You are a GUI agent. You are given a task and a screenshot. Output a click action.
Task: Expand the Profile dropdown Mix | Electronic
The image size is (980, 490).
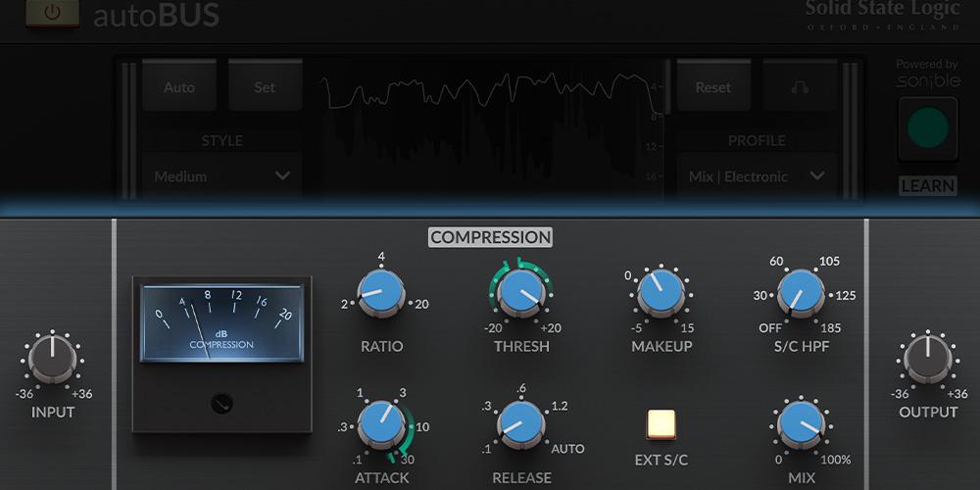pos(756,176)
